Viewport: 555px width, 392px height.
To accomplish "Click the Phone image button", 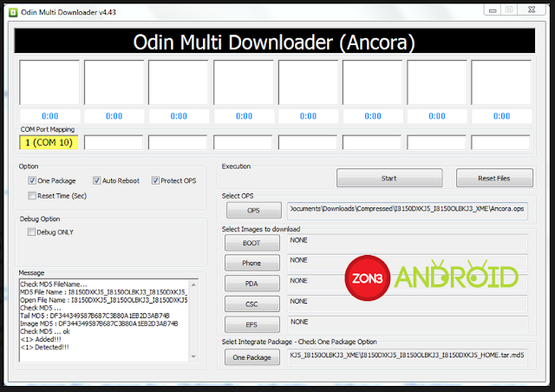I will click(x=251, y=263).
